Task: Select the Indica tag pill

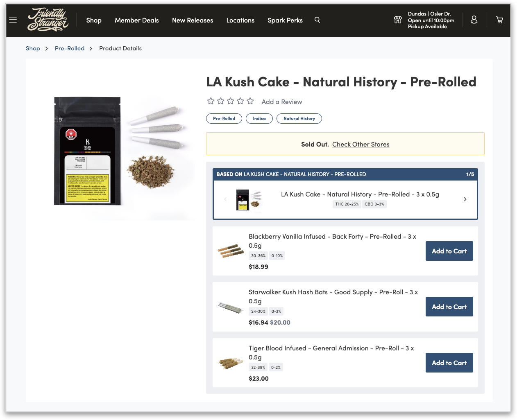Action: point(259,118)
